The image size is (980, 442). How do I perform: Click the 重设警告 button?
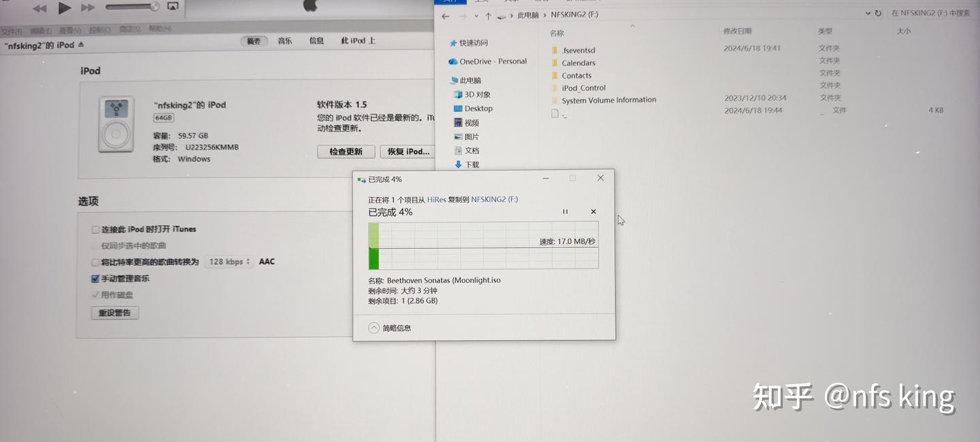(115, 313)
